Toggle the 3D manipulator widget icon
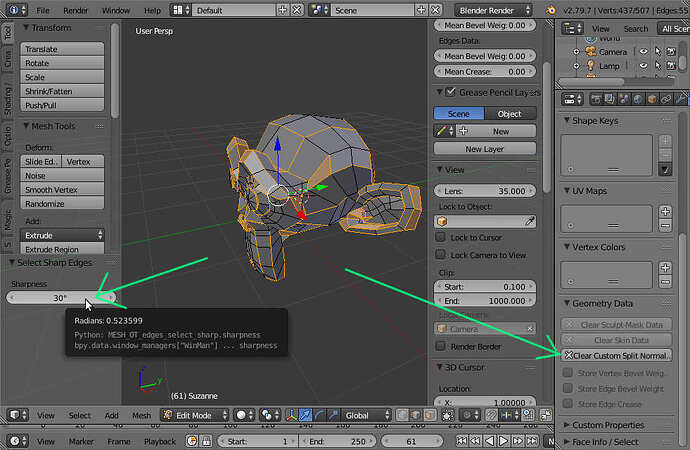 click(x=291, y=415)
